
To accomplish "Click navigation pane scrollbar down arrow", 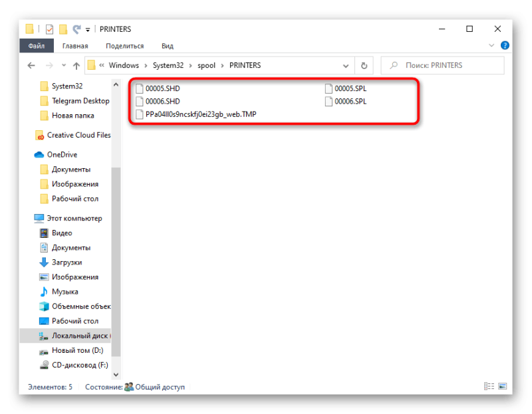I will pyautogui.click(x=116, y=375).
